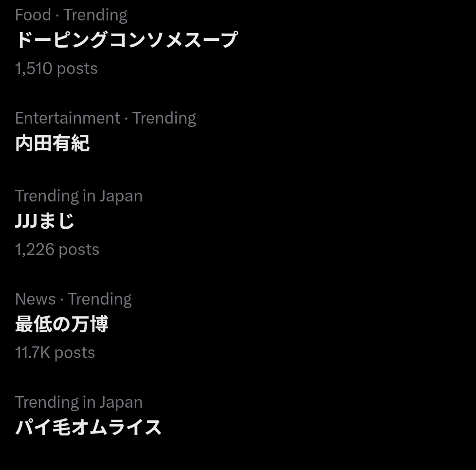Image resolution: width=476 pixels, height=470 pixels.
Task: Click the word "Entertainment" above 内田有紀
Action: point(68,118)
